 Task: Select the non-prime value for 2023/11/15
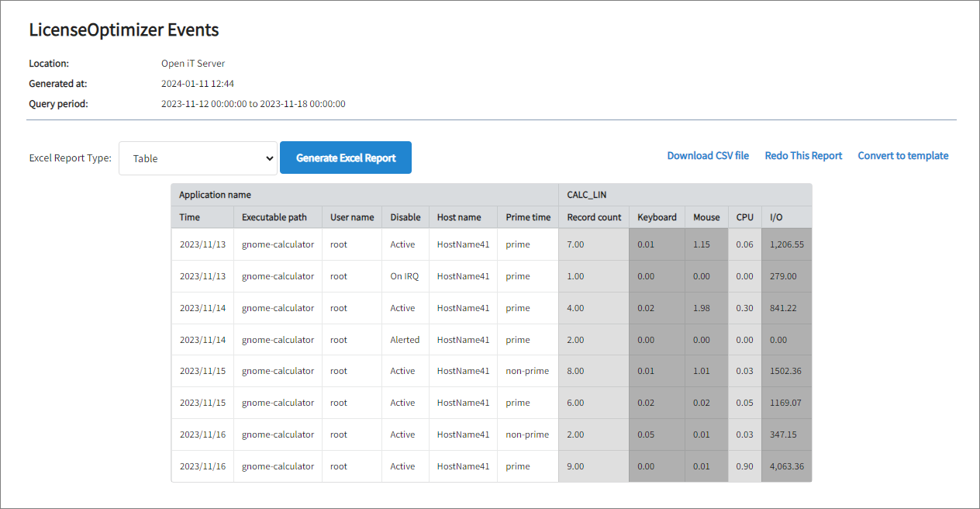527,371
